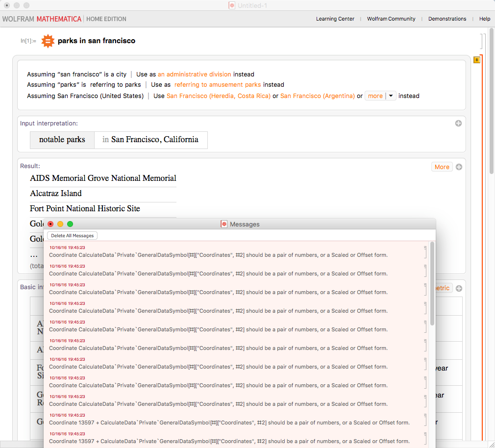Use 'an administrative division' interpretation instead
The height and width of the screenshot is (448, 495).
point(195,75)
